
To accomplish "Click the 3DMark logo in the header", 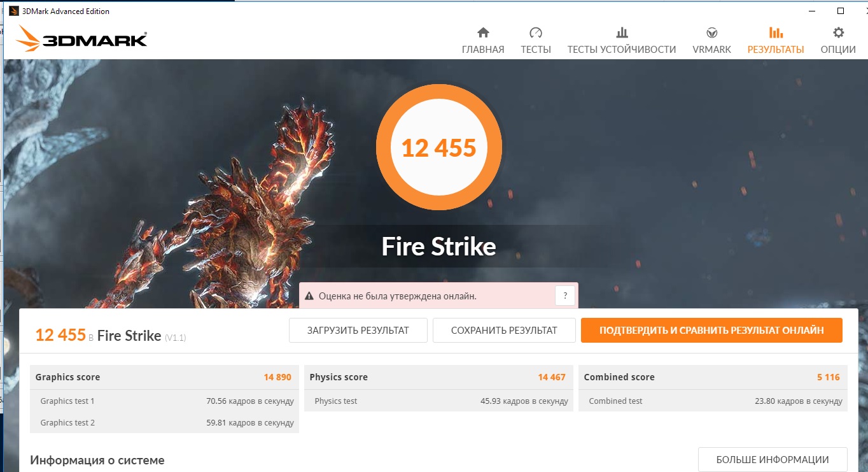I will tap(82, 39).
